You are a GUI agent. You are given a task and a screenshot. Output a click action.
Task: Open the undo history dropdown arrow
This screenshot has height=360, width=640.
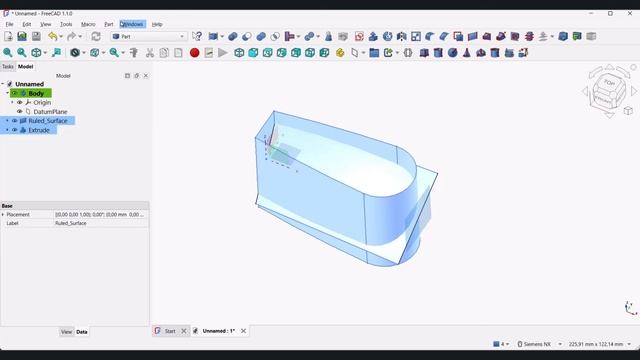61,36
